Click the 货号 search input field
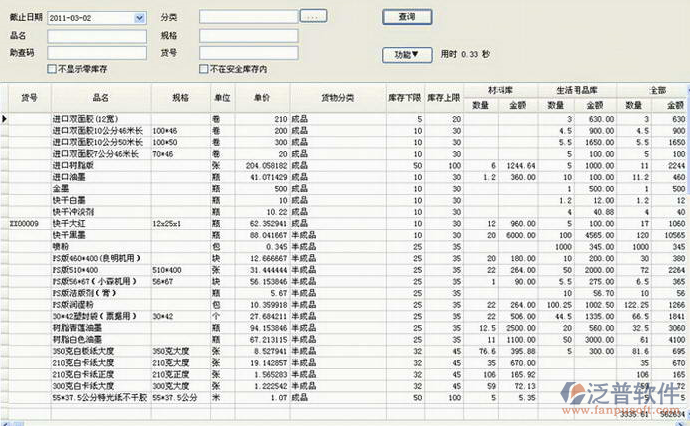690x426 pixels. [247, 52]
